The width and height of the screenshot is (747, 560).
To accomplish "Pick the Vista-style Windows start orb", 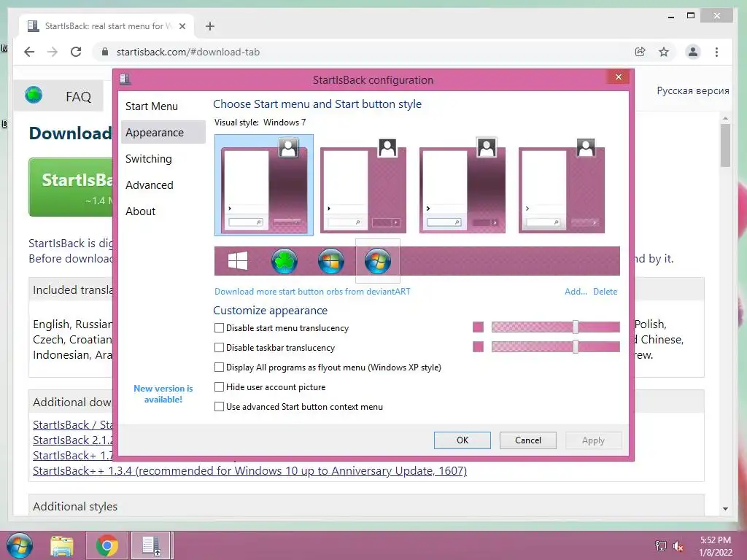I will pyautogui.click(x=331, y=262).
